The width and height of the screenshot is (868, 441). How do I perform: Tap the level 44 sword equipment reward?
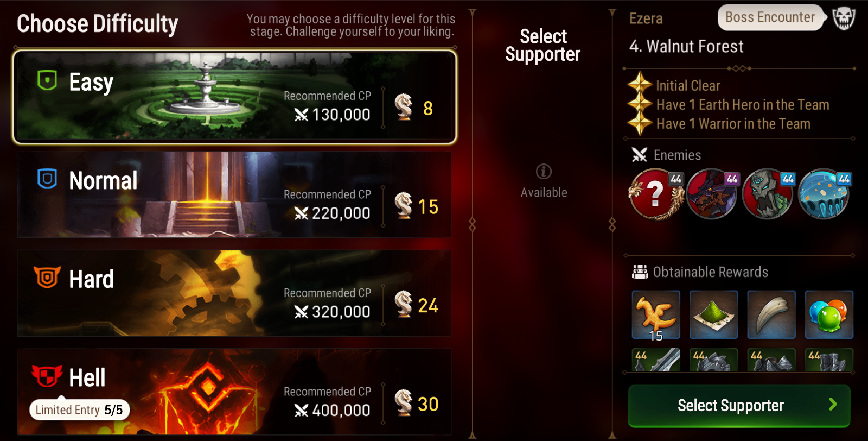pyautogui.click(x=656, y=360)
